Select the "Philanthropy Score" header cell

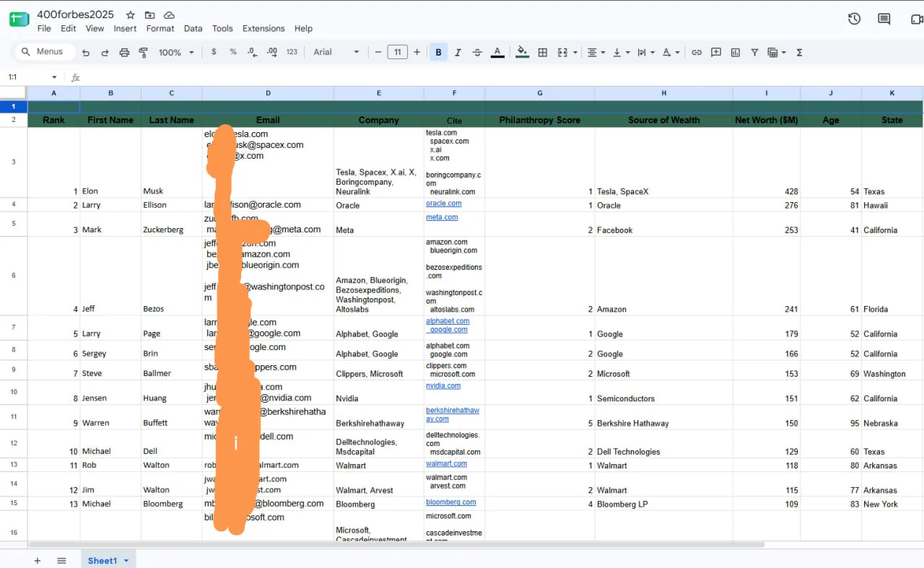coord(540,120)
